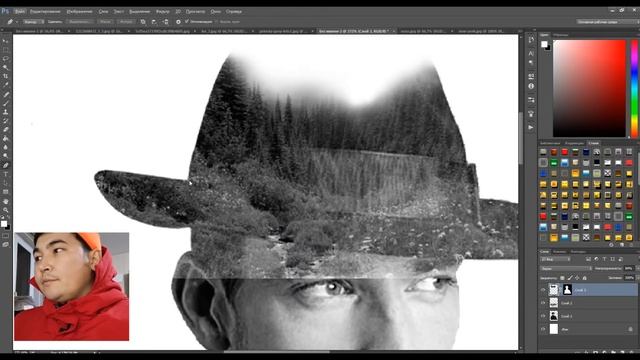Open the Окно menu
The height and width of the screenshot is (360, 640).
(x=216, y=11)
